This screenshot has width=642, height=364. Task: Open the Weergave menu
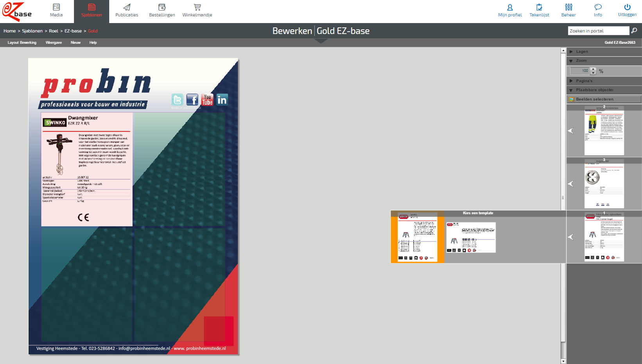point(54,43)
